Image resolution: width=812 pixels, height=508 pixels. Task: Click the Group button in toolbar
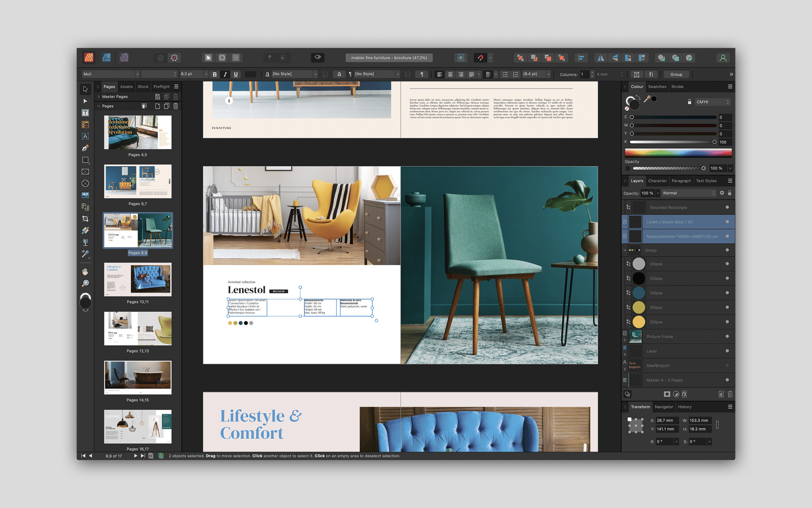(676, 74)
